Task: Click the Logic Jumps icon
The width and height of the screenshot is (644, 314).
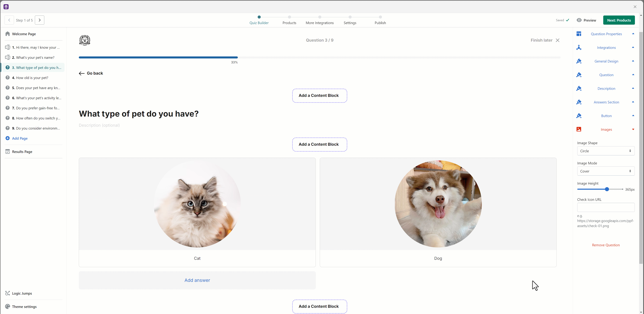Action: click(x=8, y=293)
